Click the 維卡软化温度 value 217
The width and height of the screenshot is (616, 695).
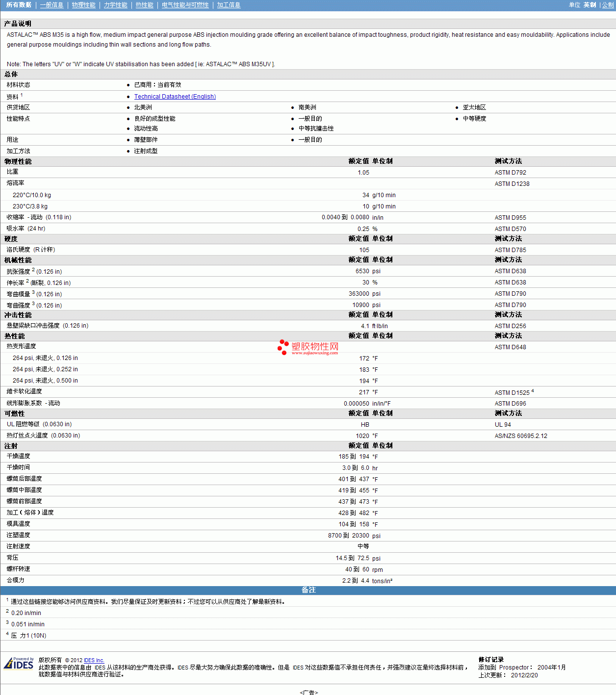pos(364,392)
